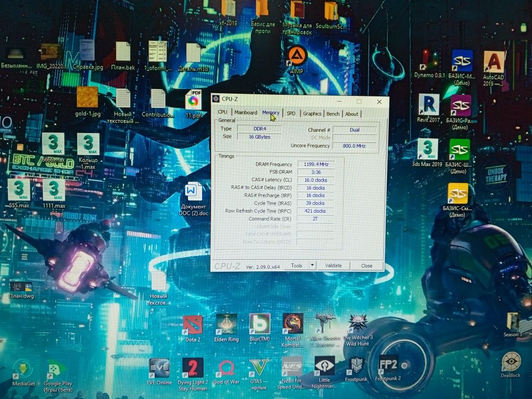Click the Tools button in CPU-Z

tap(296, 265)
